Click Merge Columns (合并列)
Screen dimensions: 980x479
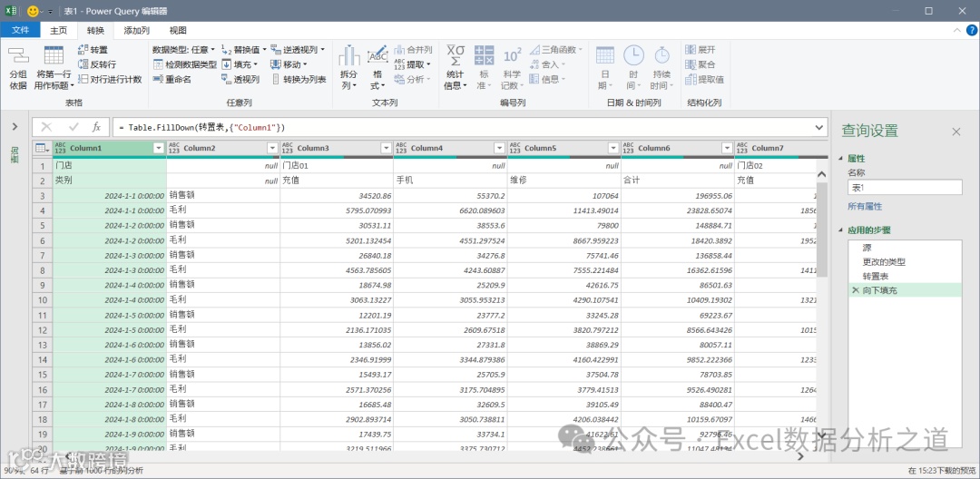coord(413,49)
